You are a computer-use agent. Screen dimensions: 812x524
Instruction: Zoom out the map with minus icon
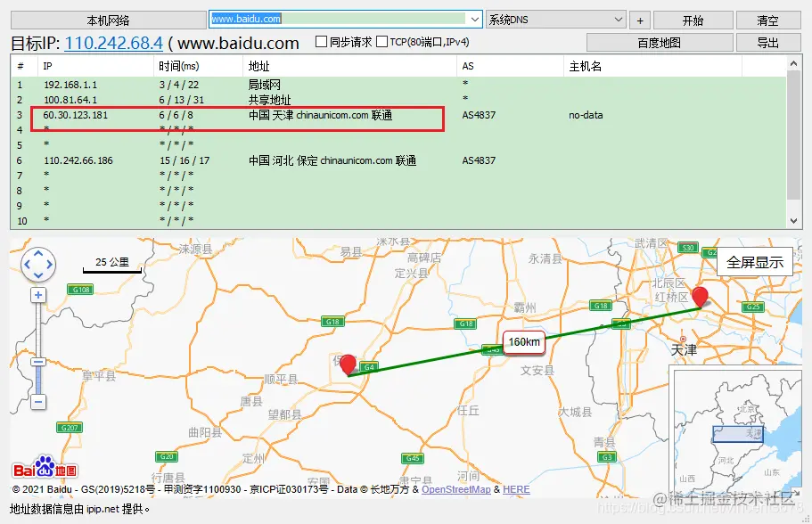(38, 402)
